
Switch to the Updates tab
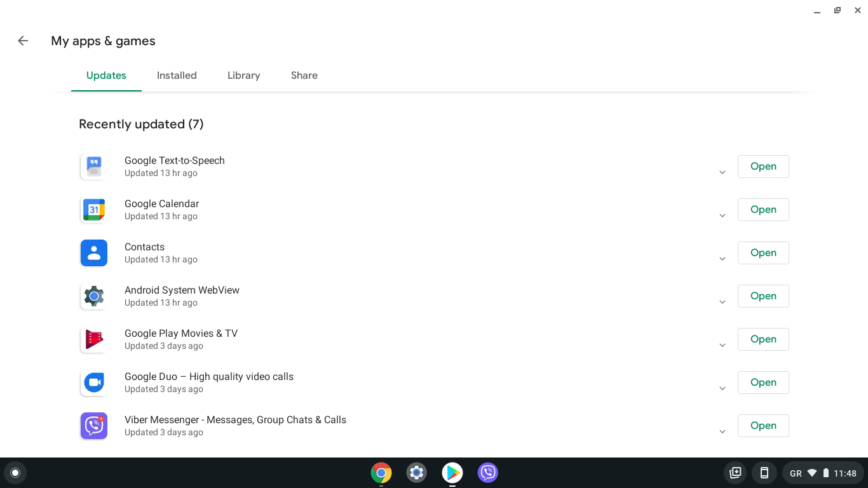tap(106, 76)
